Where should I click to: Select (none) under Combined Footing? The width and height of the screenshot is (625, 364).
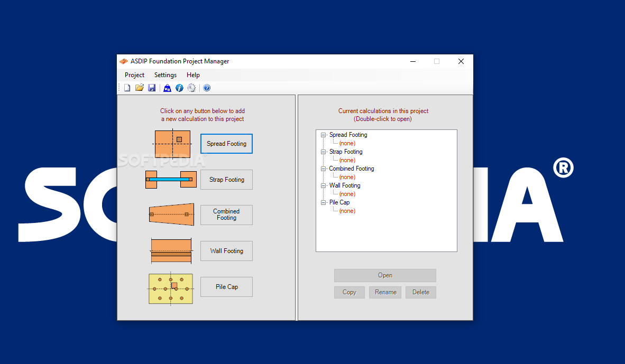point(347,177)
